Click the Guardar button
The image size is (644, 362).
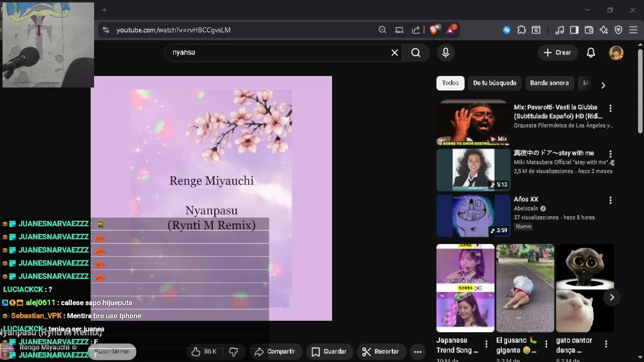point(329,352)
